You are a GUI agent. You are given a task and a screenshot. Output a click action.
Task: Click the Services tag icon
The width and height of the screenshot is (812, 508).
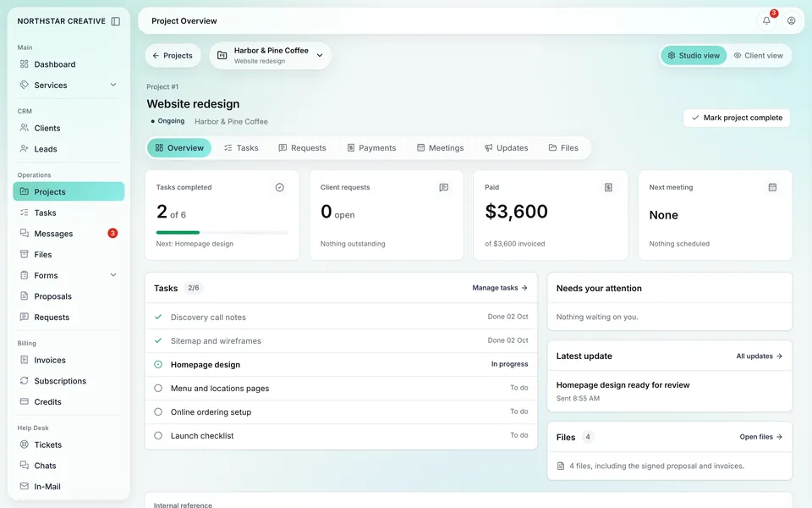[x=24, y=85]
